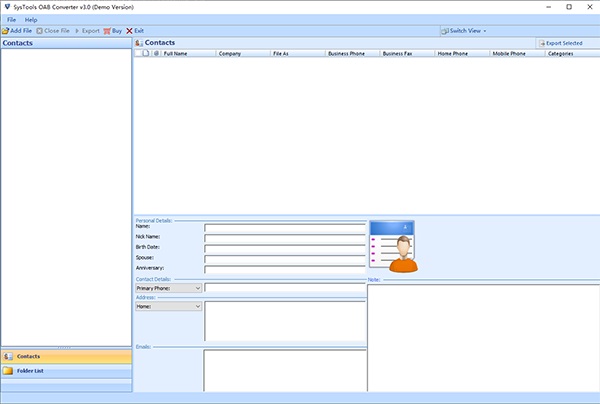Click the Nick Name input field
Viewport: 600px width, 404px height.
(x=285, y=238)
